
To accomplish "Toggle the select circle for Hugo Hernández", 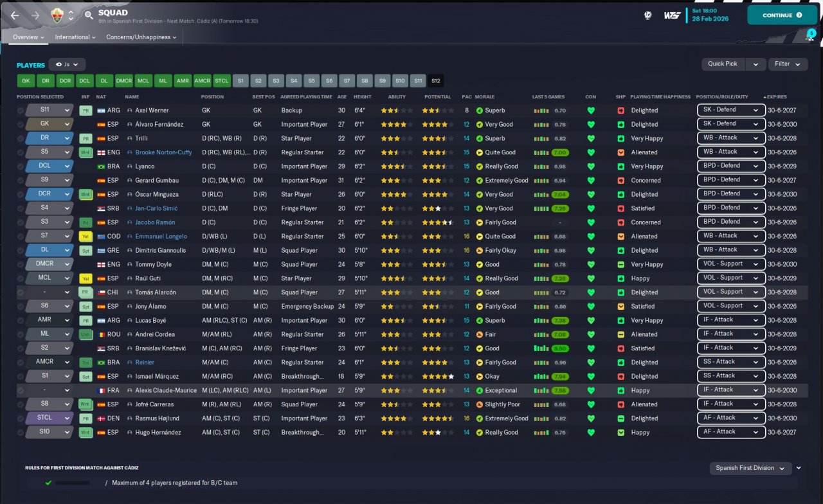I will pyautogui.click(x=21, y=433).
